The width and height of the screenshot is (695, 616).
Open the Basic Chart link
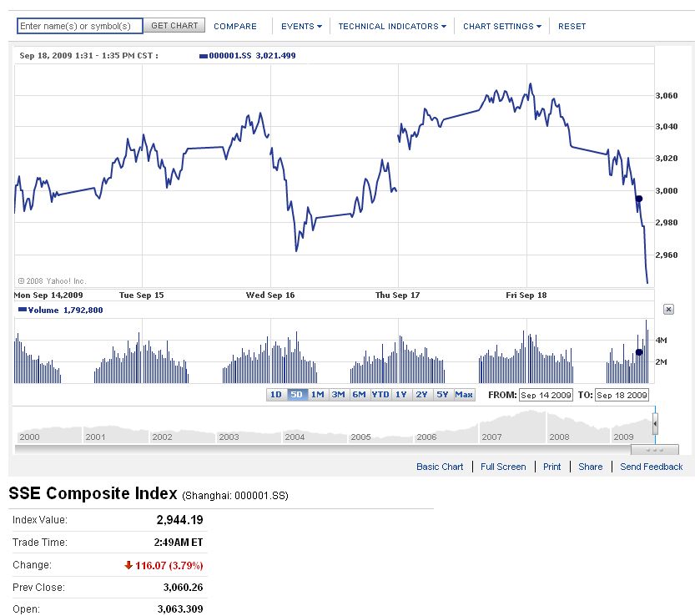[x=440, y=467]
